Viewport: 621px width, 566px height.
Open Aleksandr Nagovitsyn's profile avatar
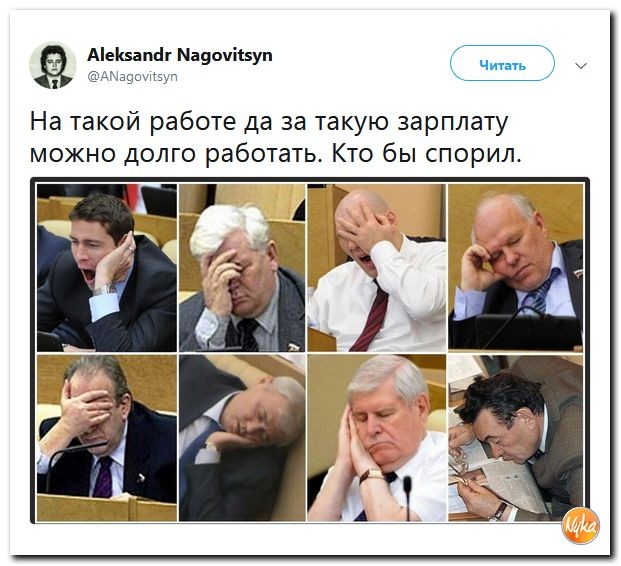(x=53, y=65)
